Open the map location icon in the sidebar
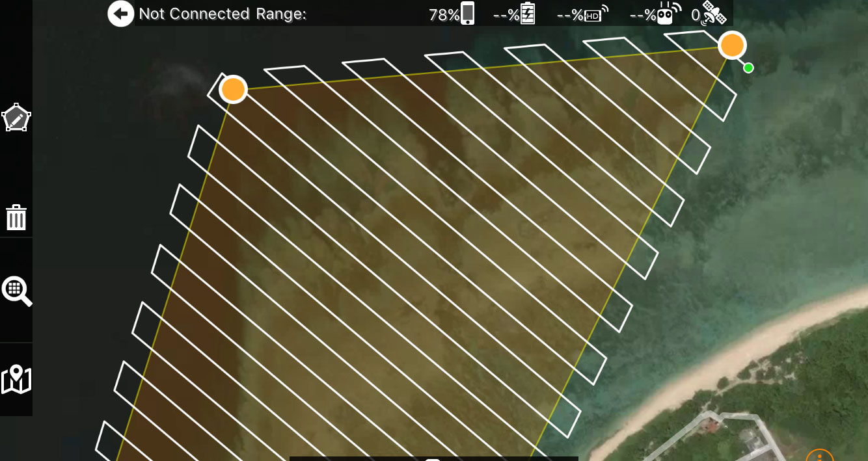868x461 pixels. pyautogui.click(x=16, y=380)
